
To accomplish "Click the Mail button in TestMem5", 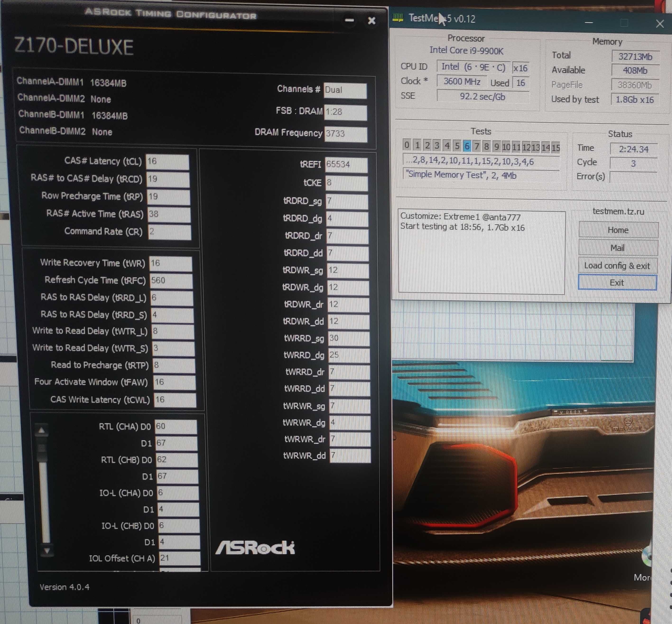I will pos(618,248).
